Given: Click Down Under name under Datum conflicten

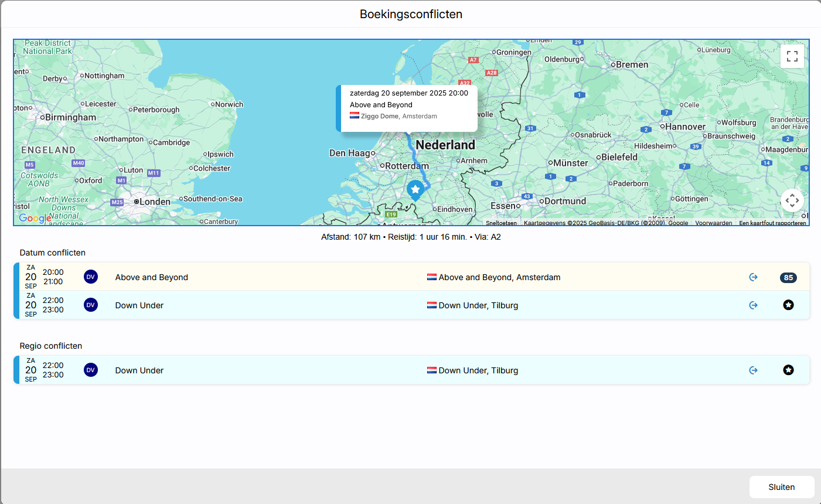Looking at the screenshot, I should 139,305.
